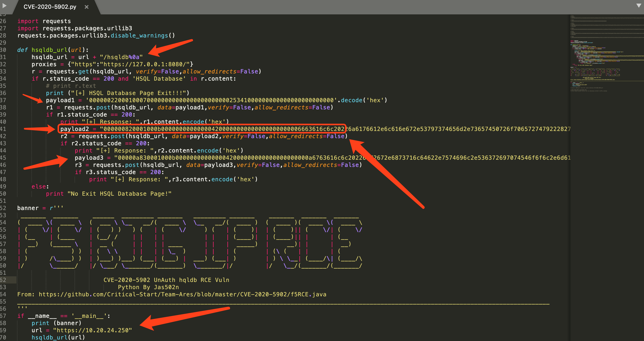Screen dimensions: 644x341
Task: Click the tab scroll arrow at top left
Action: [4, 6]
